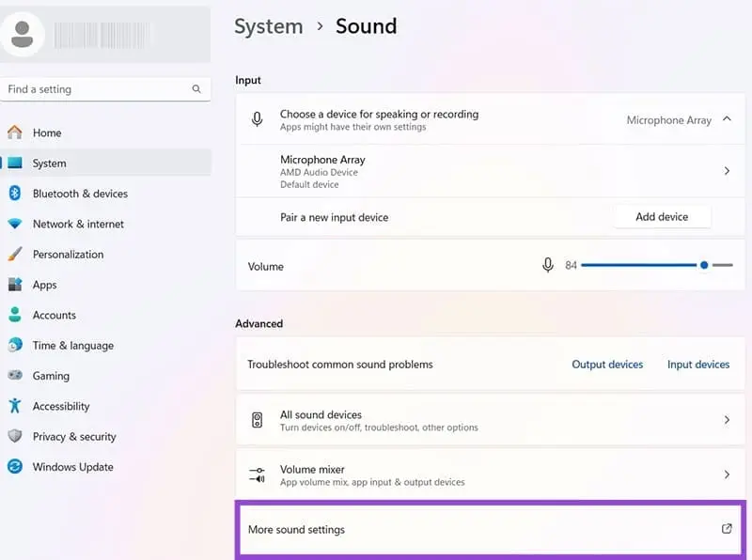Open the Home settings page
The width and height of the screenshot is (752, 560).
[x=105, y=132]
